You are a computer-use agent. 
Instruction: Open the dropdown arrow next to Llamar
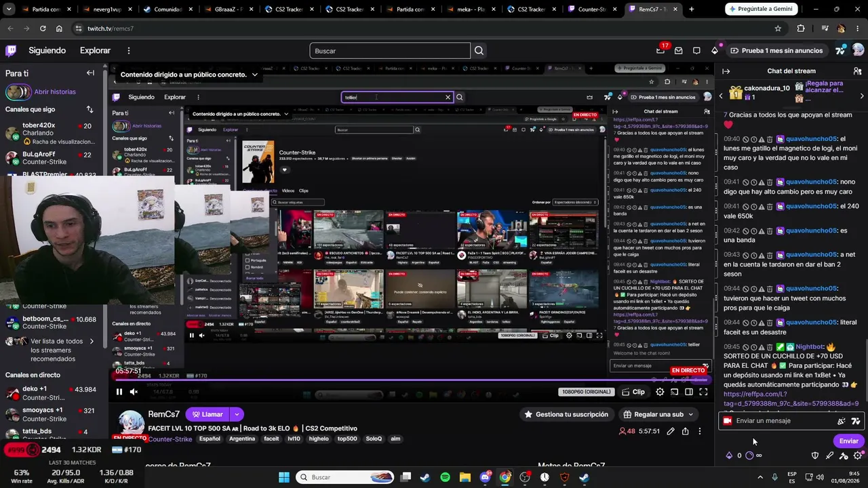[237, 414]
